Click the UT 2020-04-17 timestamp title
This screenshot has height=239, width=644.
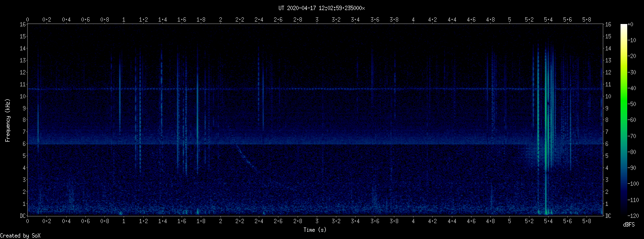[x=322, y=8]
